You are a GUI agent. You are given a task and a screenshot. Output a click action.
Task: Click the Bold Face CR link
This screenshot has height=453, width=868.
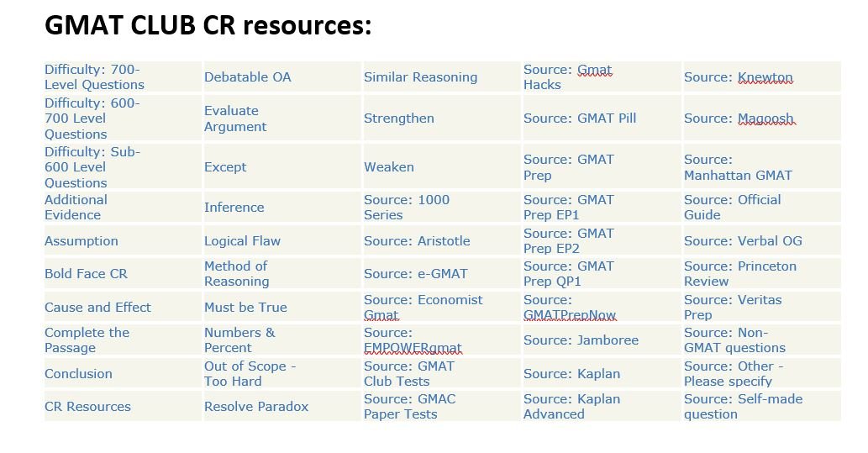86,273
